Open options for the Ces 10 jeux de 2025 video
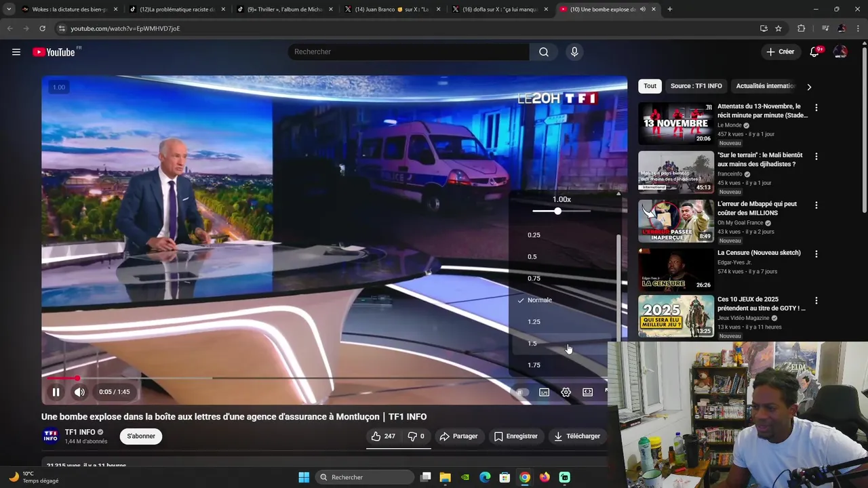Image resolution: width=868 pixels, height=488 pixels. [x=816, y=301]
